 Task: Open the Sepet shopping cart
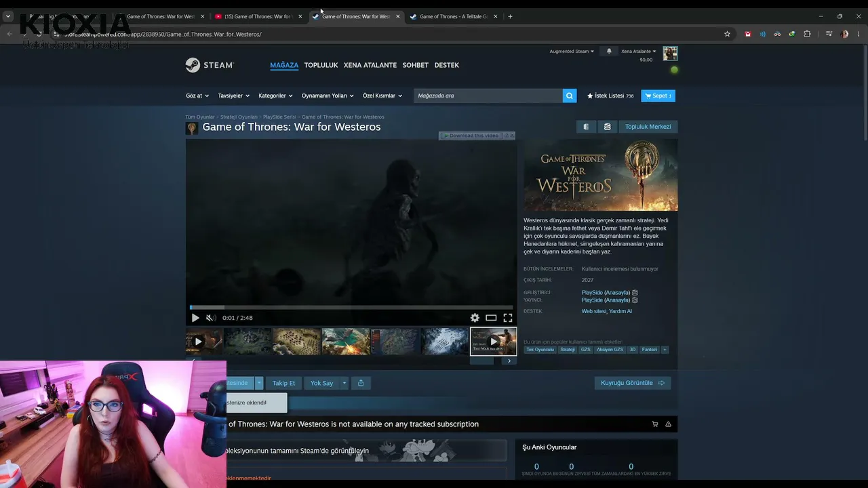658,96
